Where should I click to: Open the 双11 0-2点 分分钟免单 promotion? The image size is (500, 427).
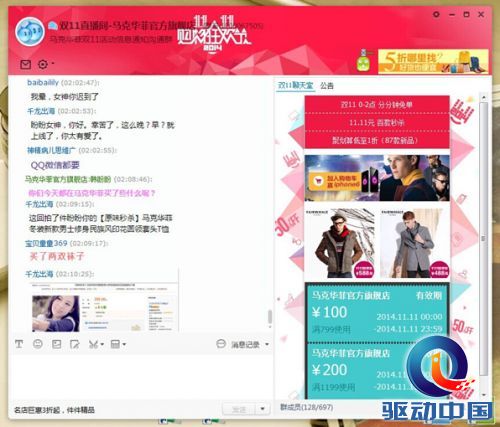377,105
